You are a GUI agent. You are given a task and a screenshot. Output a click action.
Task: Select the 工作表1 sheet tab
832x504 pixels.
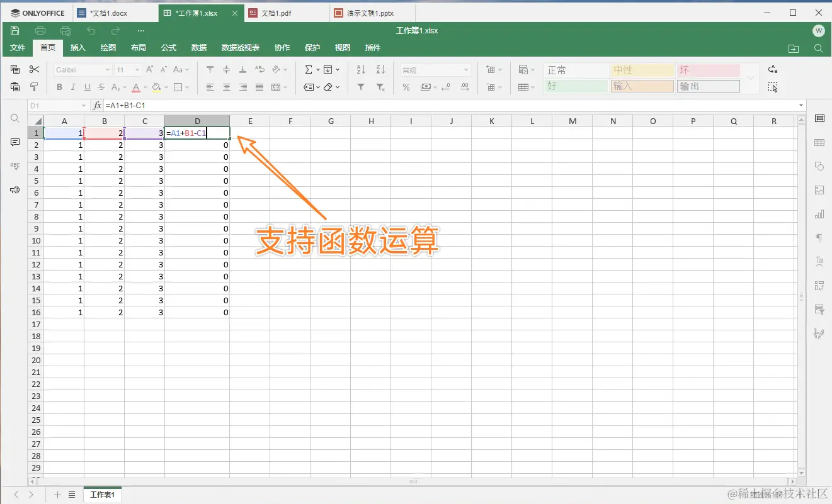click(102, 495)
